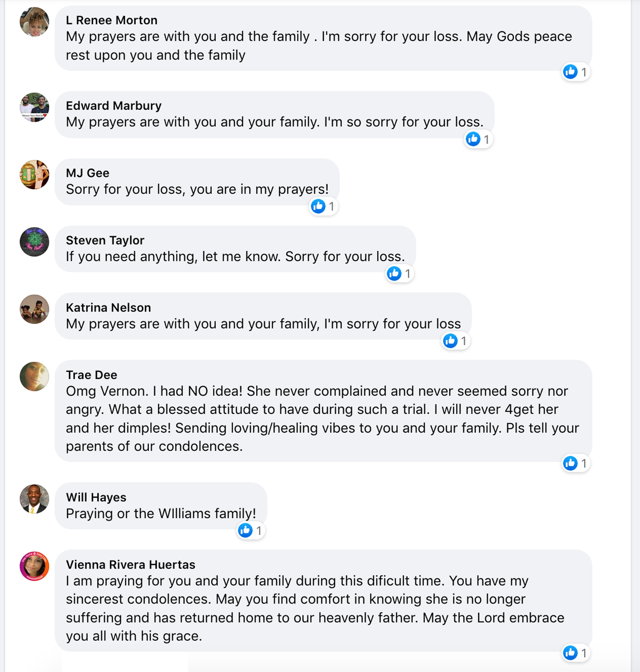Viewport: 640px width, 672px height.
Task: Click the name Steven Taylor
Action: (x=105, y=240)
